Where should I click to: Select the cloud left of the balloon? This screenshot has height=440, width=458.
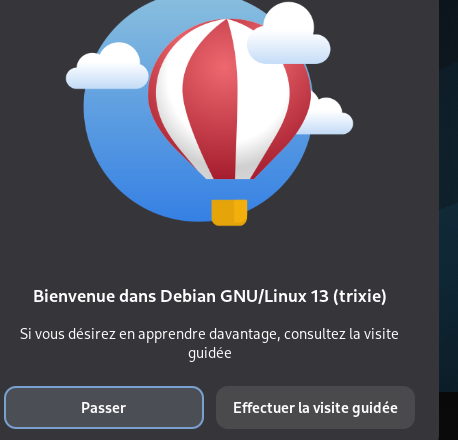coord(107,67)
